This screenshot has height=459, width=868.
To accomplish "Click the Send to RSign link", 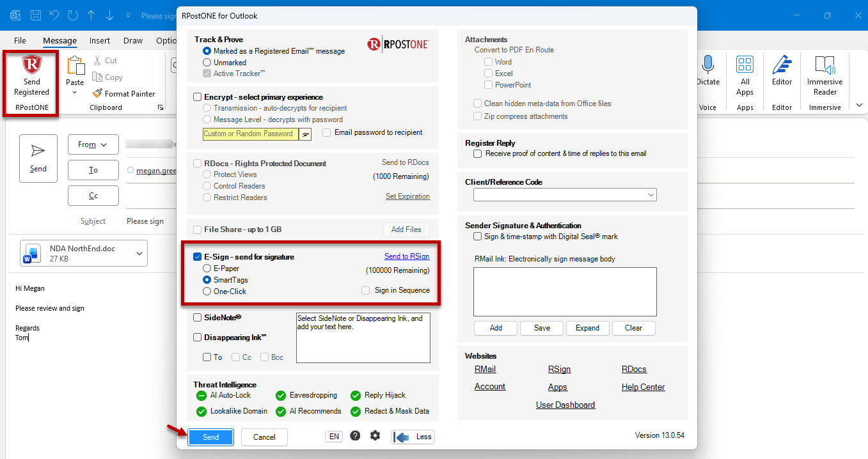I will (x=407, y=256).
